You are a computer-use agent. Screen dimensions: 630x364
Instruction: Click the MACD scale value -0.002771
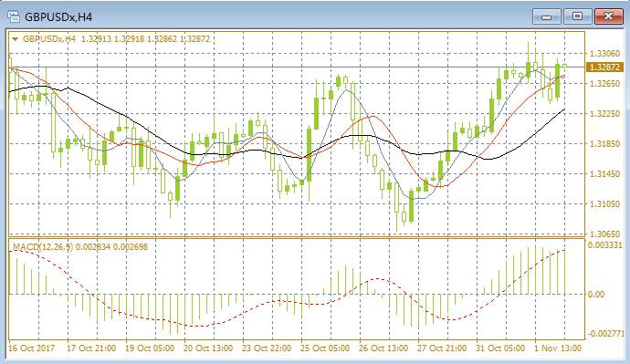pyautogui.click(x=606, y=334)
